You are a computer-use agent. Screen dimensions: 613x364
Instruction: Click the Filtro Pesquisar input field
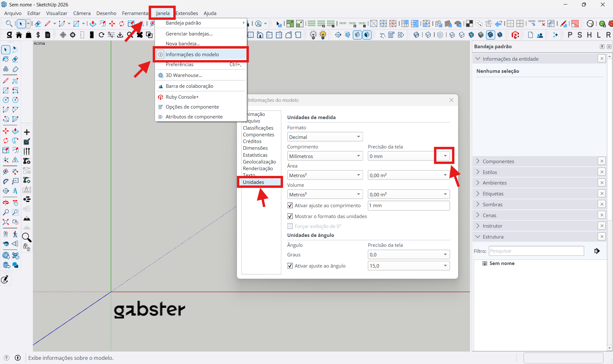click(536, 251)
